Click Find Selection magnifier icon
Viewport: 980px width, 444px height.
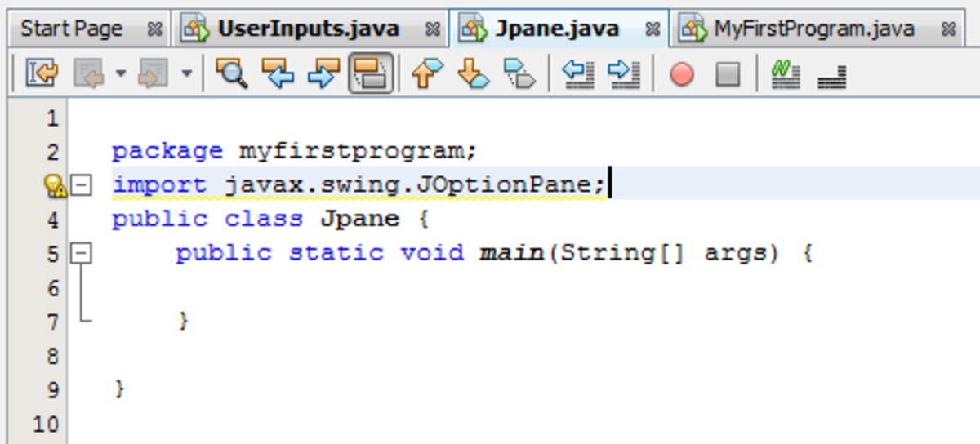pos(232,74)
